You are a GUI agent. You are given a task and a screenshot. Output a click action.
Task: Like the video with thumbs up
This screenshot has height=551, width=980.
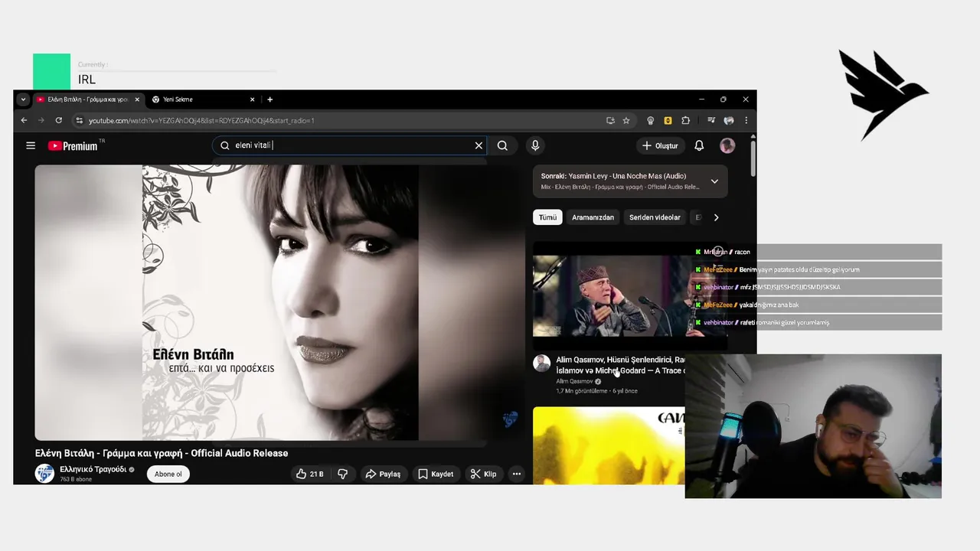310,474
